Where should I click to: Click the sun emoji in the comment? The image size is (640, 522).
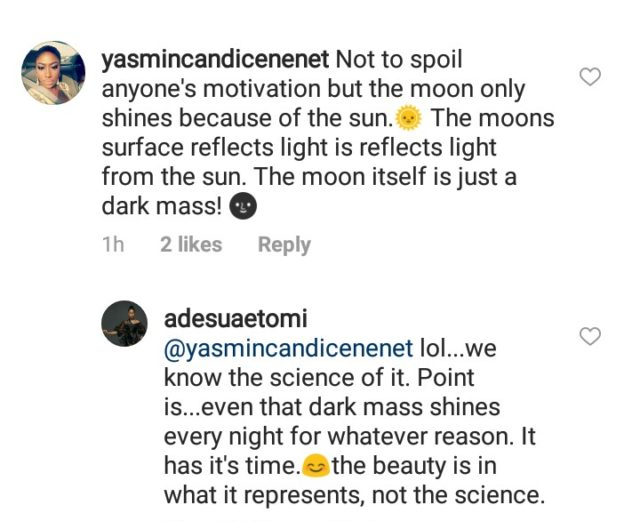pos(408,119)
